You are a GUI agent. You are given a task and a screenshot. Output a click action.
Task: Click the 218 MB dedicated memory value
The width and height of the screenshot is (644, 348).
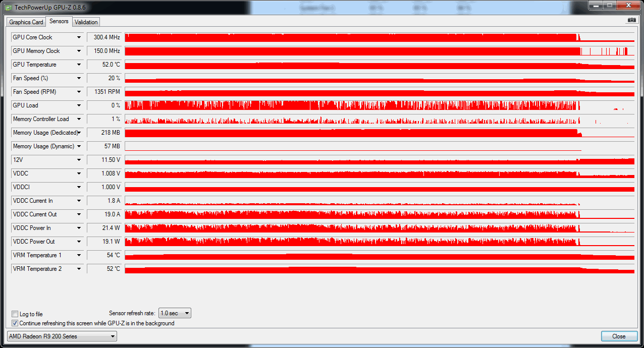click(104, 133)
